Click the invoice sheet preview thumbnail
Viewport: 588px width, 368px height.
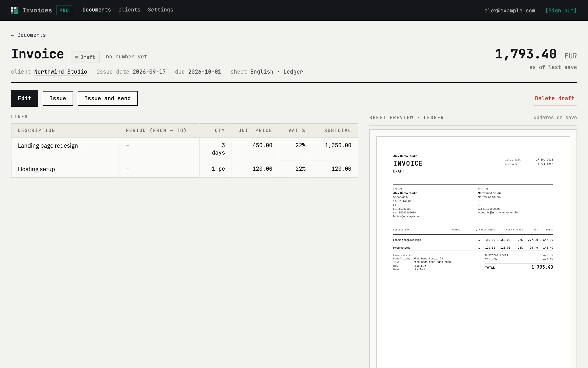click(473, 252)
